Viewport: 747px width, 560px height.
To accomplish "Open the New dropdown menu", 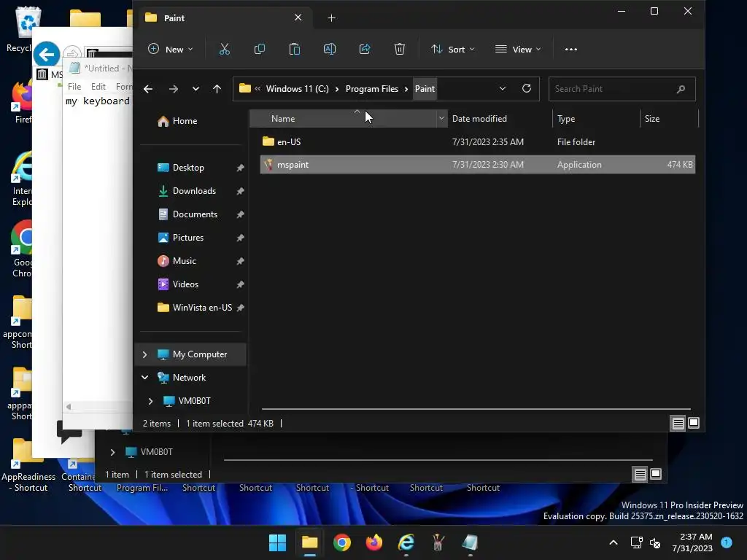I will 171,49.
